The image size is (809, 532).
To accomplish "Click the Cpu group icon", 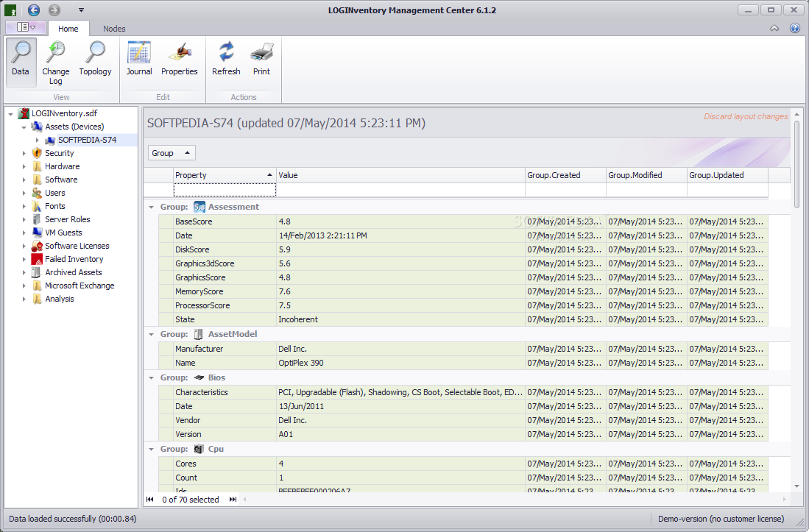I will coord(199,449).
